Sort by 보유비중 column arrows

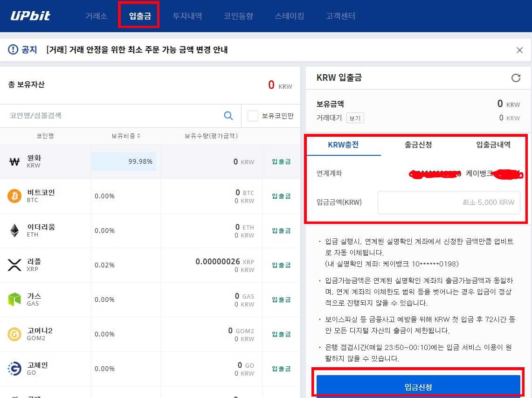click(x=139, y=136)
